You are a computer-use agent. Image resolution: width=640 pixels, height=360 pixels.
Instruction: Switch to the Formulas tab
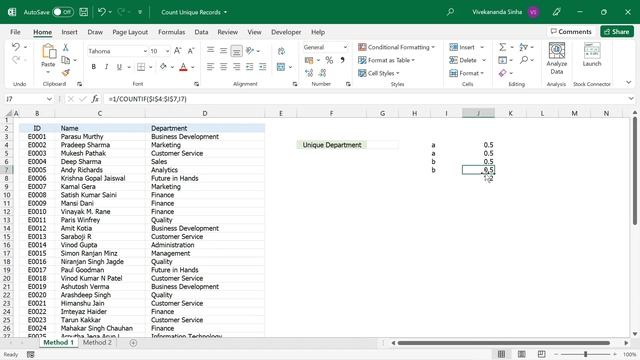click(171, 32)
